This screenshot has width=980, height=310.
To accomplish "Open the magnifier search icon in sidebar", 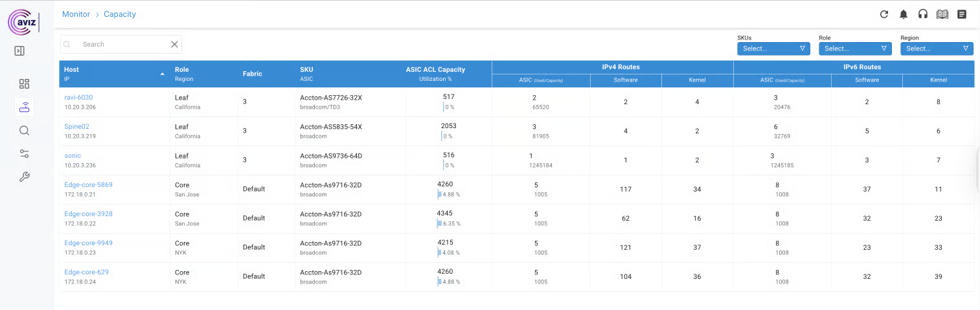I will click(24, 130).
